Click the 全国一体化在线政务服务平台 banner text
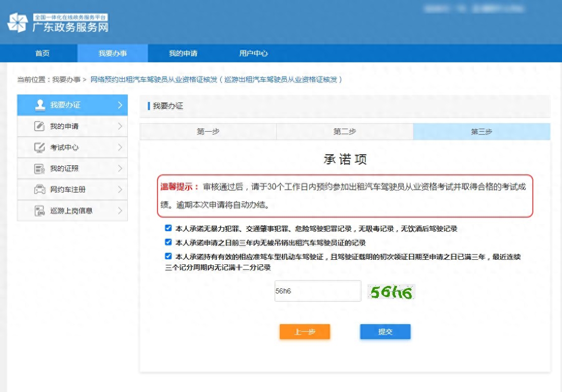 [70, 17]
